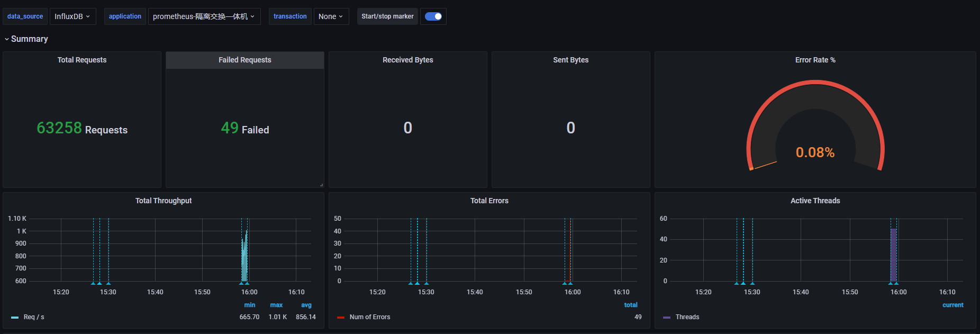Click the annotation marker at 15:30 in Total Throughput

pyautogui.click(x=108, y=283)
